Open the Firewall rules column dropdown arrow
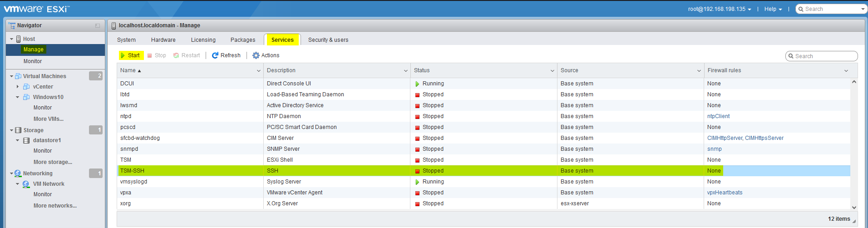Screen dimensions: 868x228 (846, 71)
